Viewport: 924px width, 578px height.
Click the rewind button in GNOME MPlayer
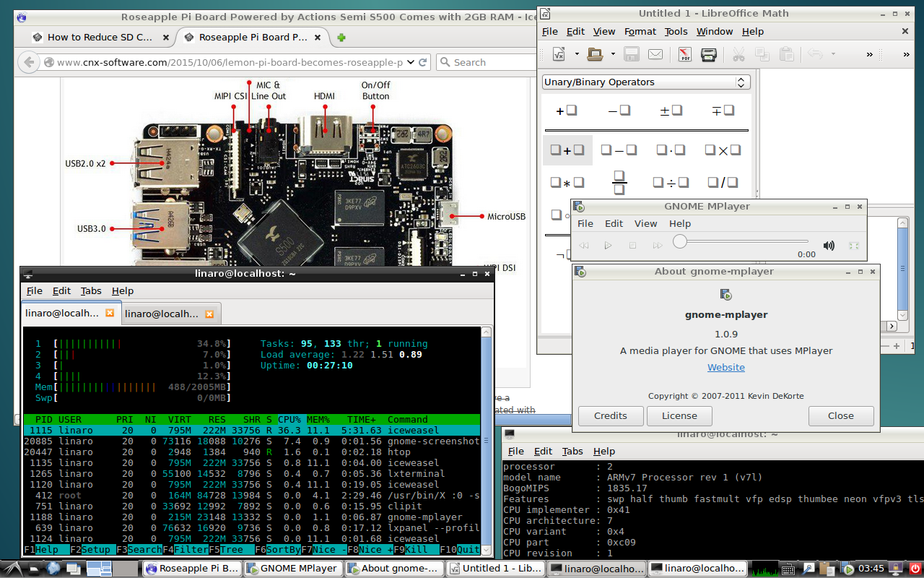coord(583,246)
